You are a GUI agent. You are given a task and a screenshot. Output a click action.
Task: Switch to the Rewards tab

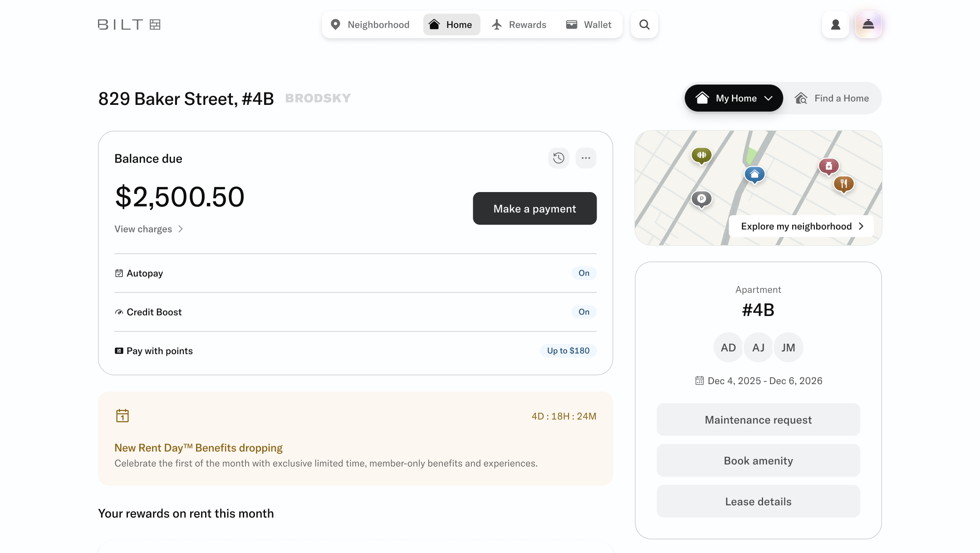coord(519,25)
